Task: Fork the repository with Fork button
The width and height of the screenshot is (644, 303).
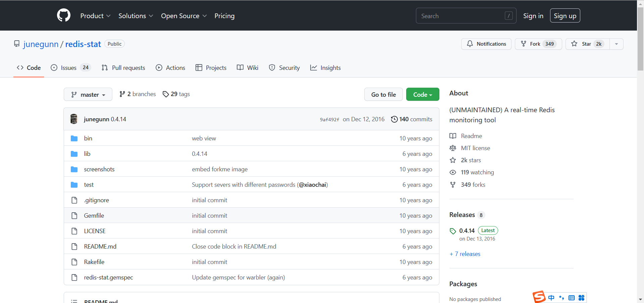Action: (x=538, y=44)
